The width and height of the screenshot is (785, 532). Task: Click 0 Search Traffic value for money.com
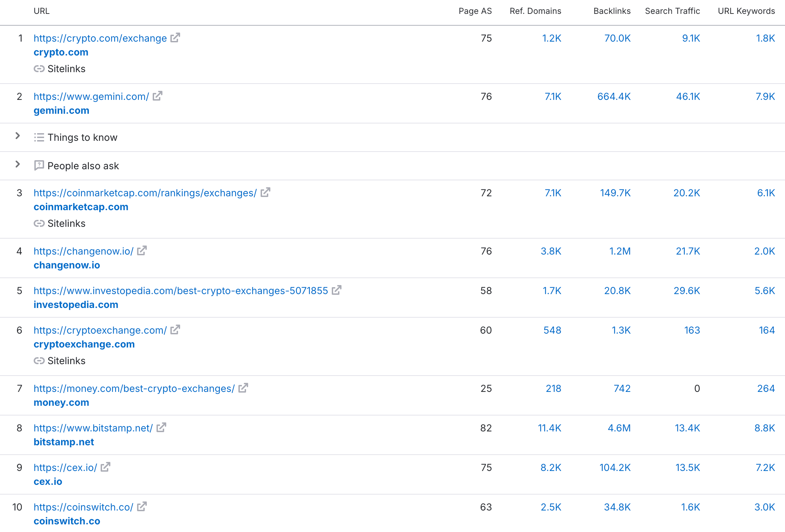pos(697,388)
